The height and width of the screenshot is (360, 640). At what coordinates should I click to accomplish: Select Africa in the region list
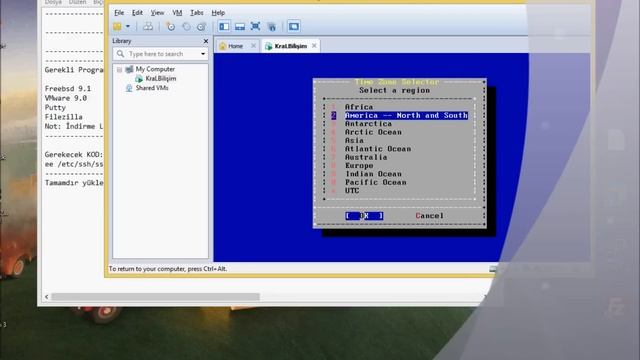(359, 107)
